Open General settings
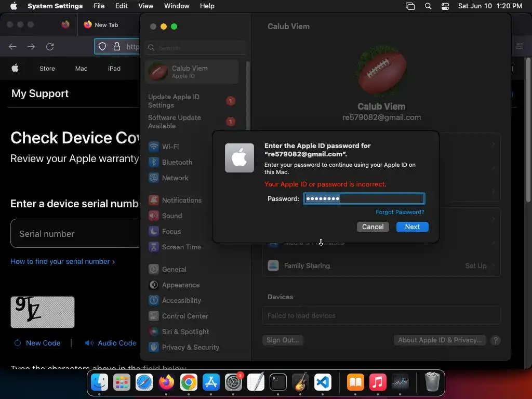The height and width of the screenshot is (399, 532). [168, 270]
